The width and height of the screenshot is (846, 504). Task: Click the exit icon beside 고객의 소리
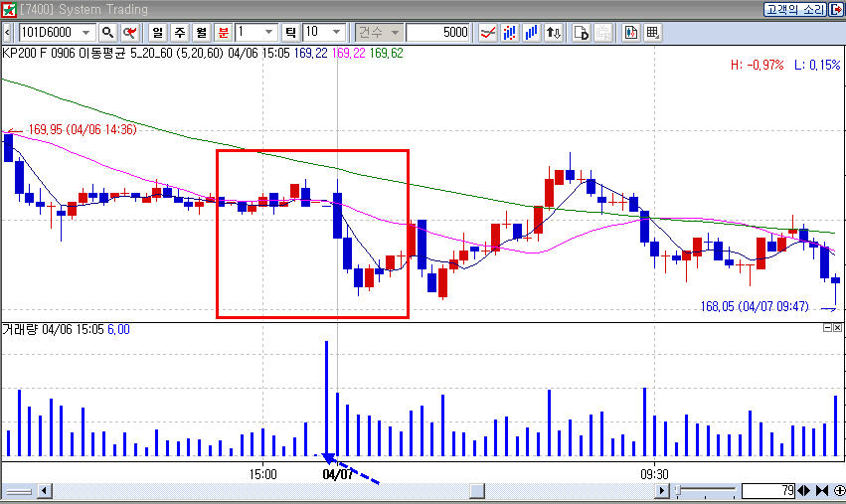point(835,9)
